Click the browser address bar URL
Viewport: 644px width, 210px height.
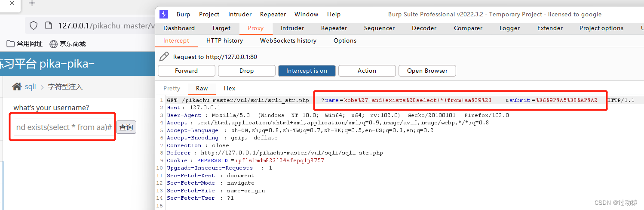pyautogui.click(x=106, y=26)
